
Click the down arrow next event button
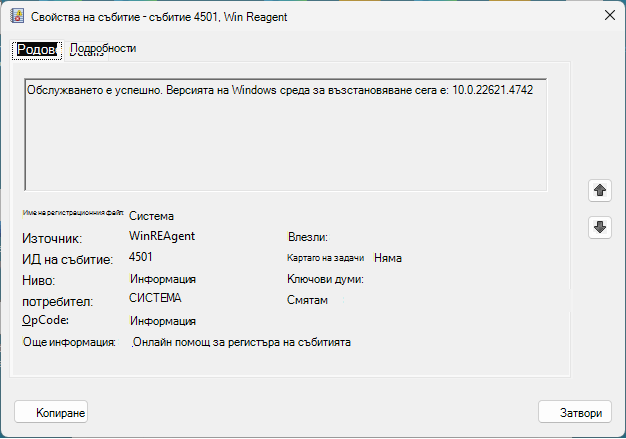click(600, 227)
